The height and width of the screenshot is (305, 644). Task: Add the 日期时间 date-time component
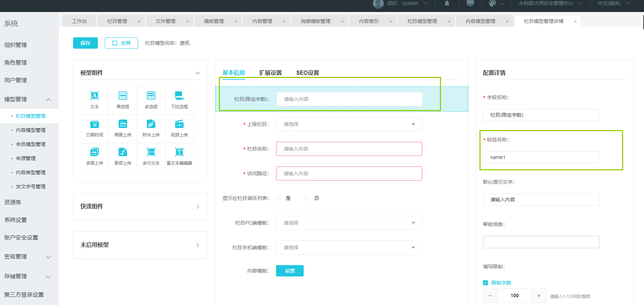pos(95,124)
